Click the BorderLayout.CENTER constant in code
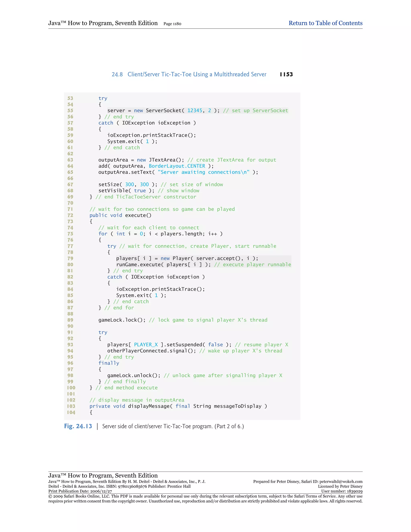This screenshot has height=532, width=411. pos(177,166)
